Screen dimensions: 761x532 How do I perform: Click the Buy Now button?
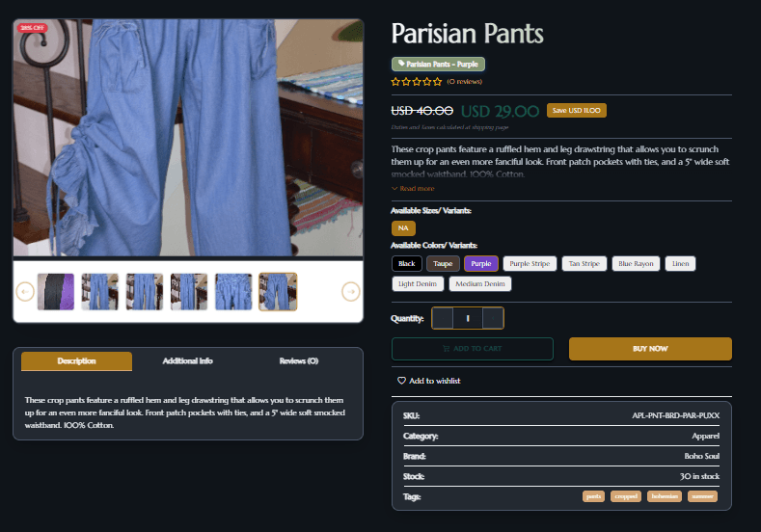tap(650, 349)
